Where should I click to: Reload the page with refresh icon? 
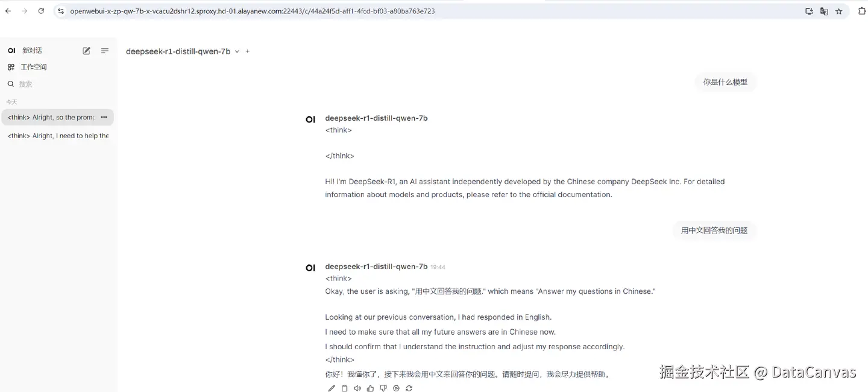[41, 11]
